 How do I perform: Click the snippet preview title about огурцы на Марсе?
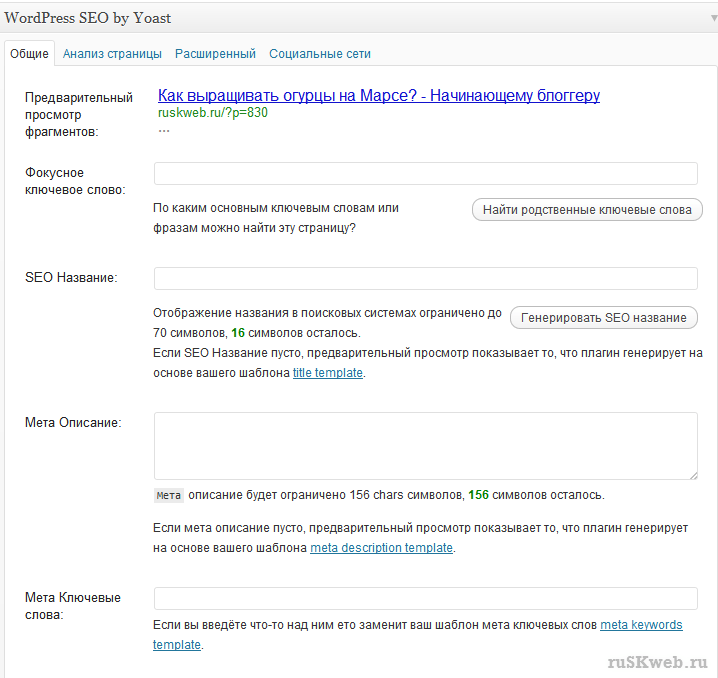point(378,96)
